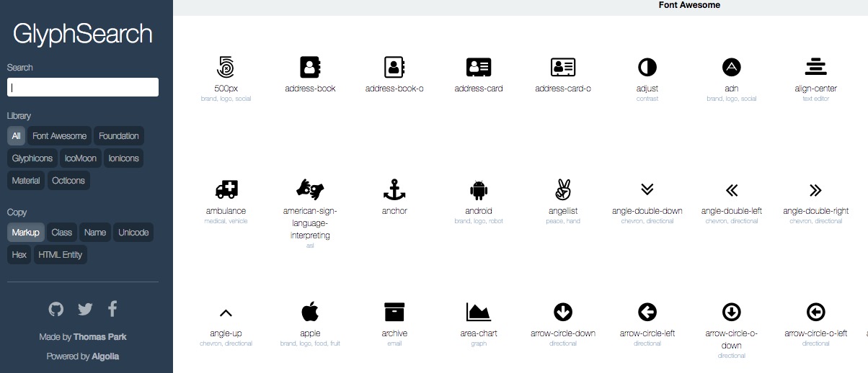The height and width of the screenshot is (373, 868).
Task: Pick the anchor glyph icon
Action: (394, 189)
